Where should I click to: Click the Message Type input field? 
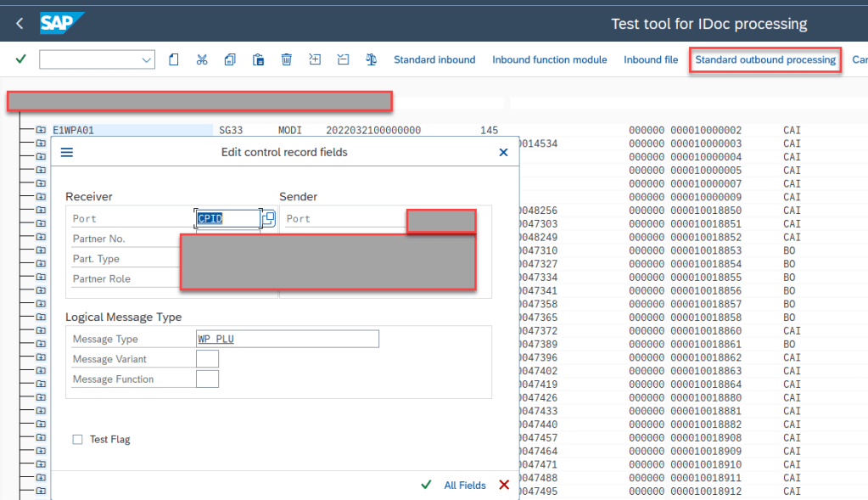pos(287,339)
